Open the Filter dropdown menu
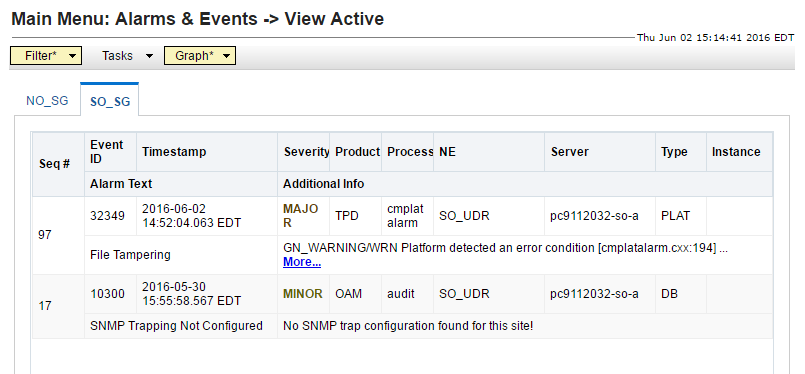805x374 pixels. click(x=46, y=56)
